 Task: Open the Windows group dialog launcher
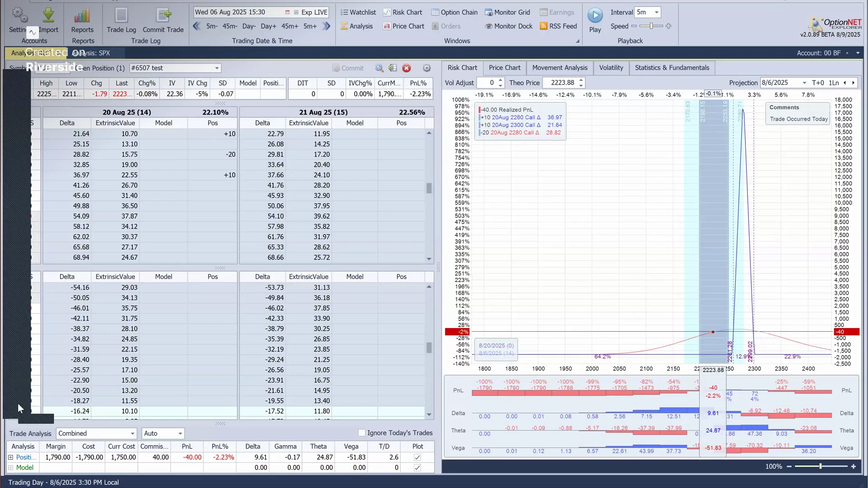click(x=577, y=41)
